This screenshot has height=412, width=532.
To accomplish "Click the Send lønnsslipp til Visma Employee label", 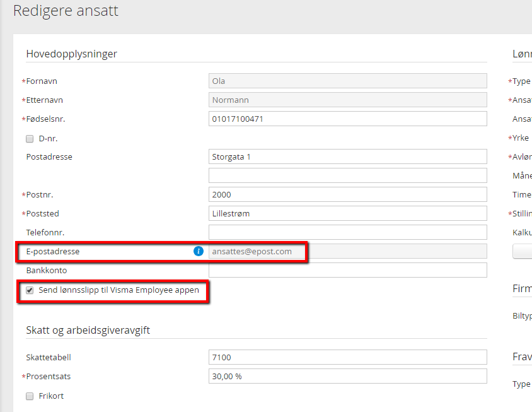I will coord(119,290).
